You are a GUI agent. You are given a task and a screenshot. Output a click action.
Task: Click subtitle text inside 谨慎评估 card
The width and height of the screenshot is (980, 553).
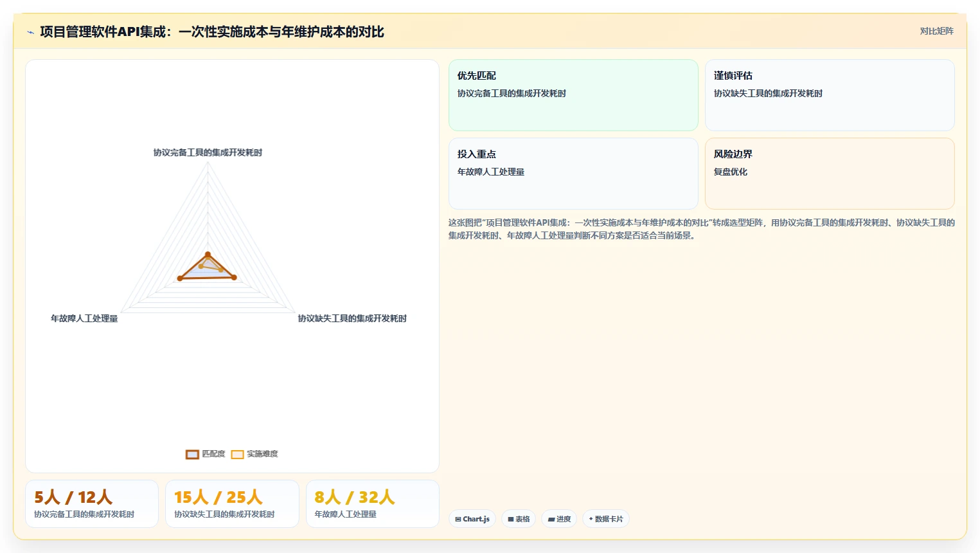(768, 93)
